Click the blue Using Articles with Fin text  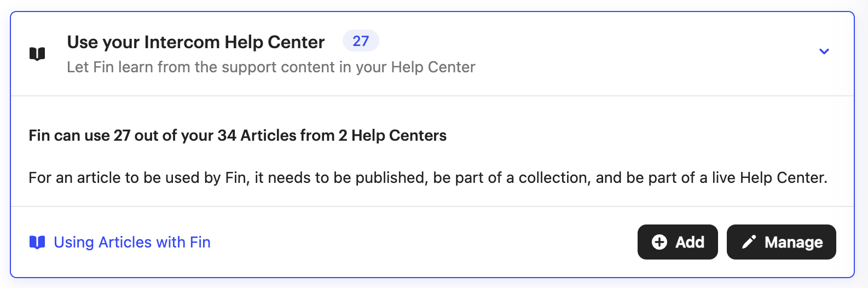(x=132, y=242)
